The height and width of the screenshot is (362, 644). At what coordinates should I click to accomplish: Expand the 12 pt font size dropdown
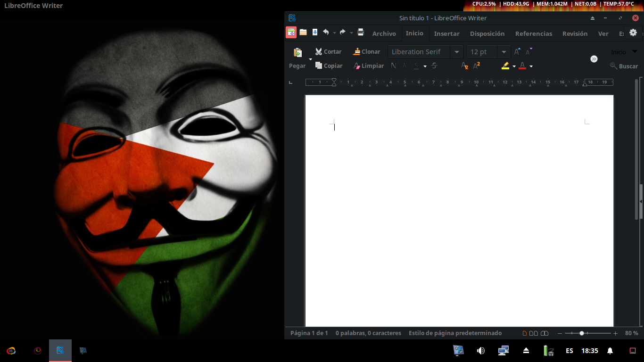pos(504,52)
